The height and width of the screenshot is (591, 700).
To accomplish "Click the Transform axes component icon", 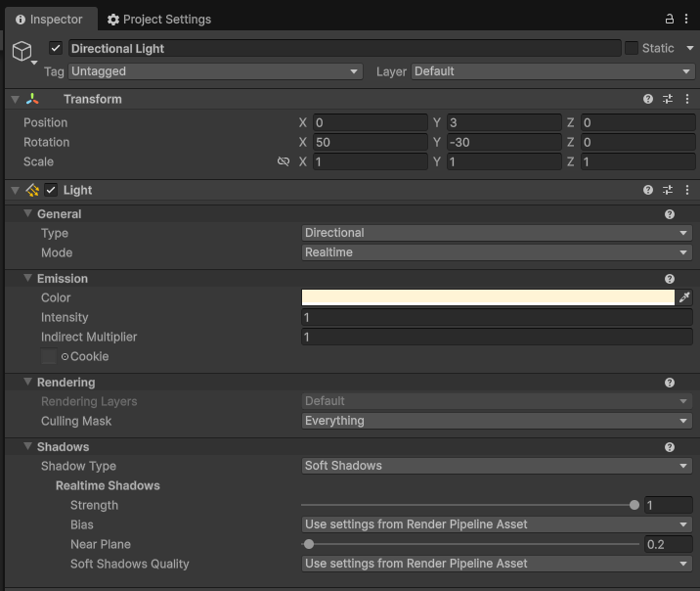I will 32,99.
